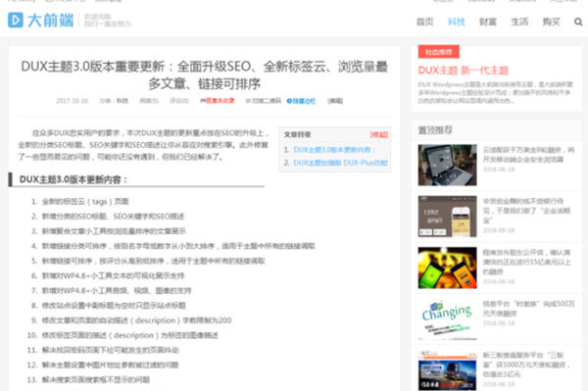Screen dimensions: 588x391
Task: Open the 扫描二维码 QR code option
Action: (264, 101)
